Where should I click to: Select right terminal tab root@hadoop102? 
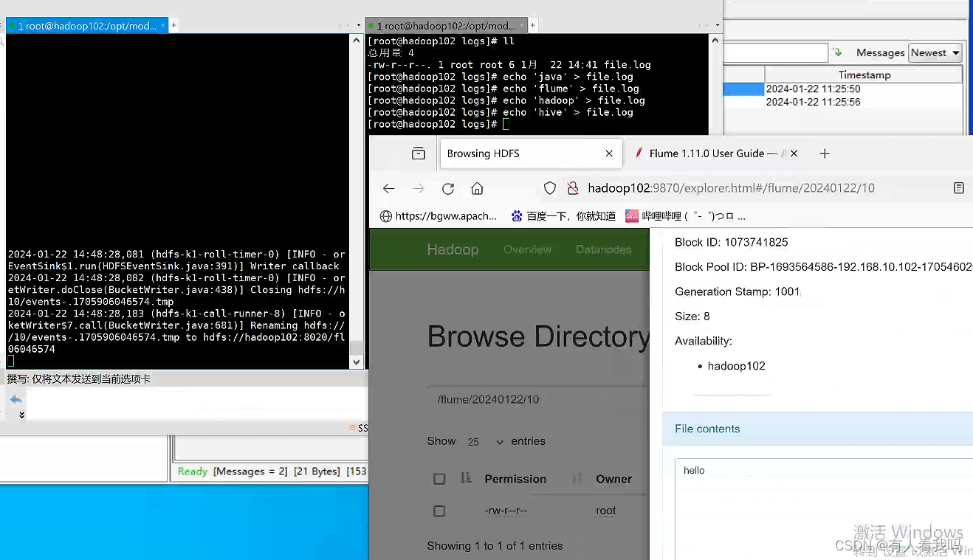pos(447,26)
